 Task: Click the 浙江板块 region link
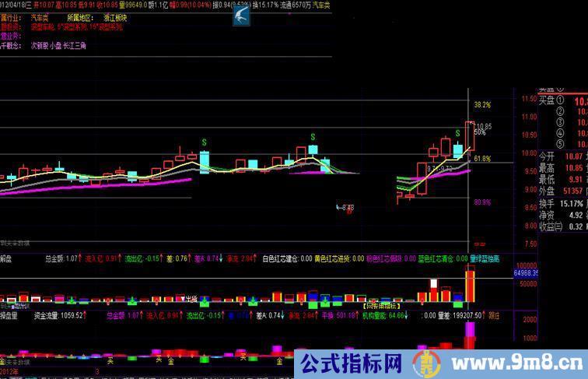[x=115, y=16]
